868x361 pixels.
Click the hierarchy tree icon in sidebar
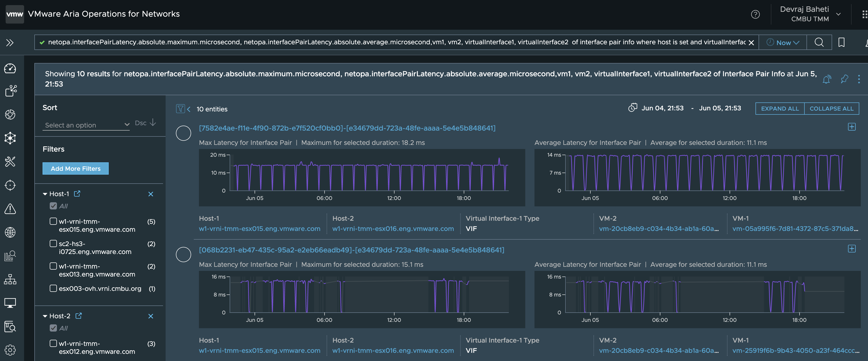click(10, 279)
